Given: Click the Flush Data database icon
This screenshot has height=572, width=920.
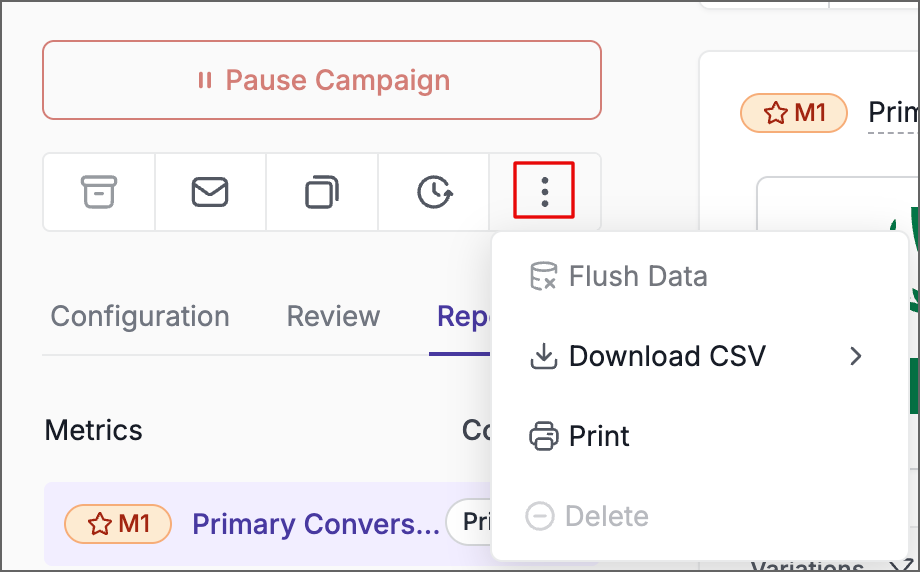Looking at the screenshot, I should coord(543,276).
